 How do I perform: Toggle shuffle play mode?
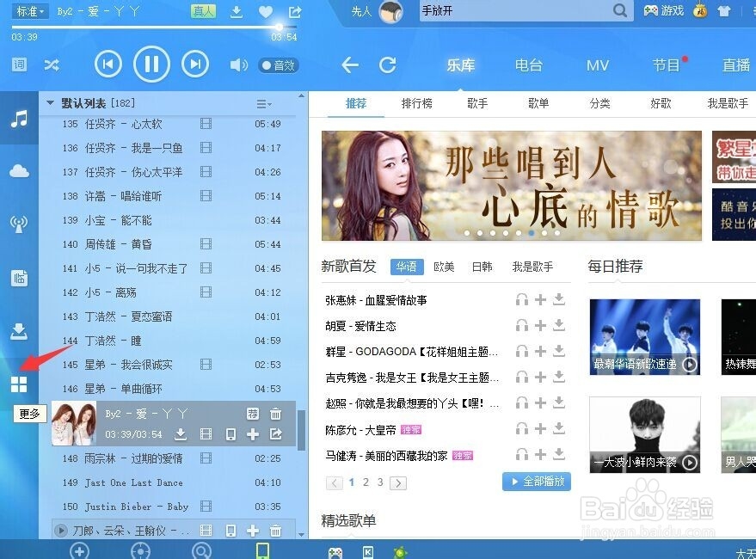tap(52, 64)
